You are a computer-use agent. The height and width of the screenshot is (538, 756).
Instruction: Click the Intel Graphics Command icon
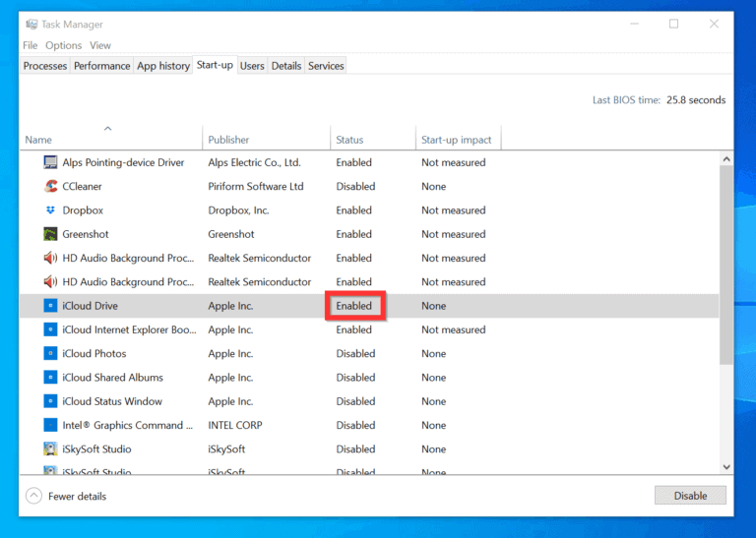[50, 425]
